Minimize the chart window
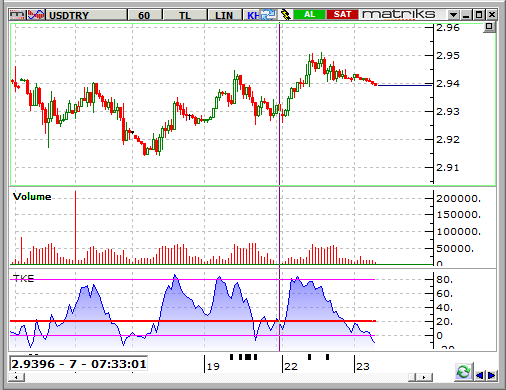 [466, 15]
